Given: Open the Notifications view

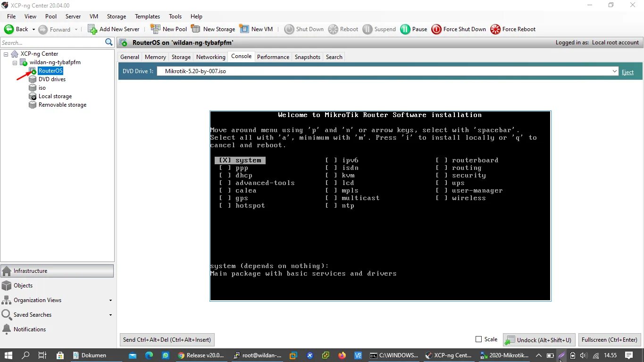Looking at the screenshot, I should point(57,329).
